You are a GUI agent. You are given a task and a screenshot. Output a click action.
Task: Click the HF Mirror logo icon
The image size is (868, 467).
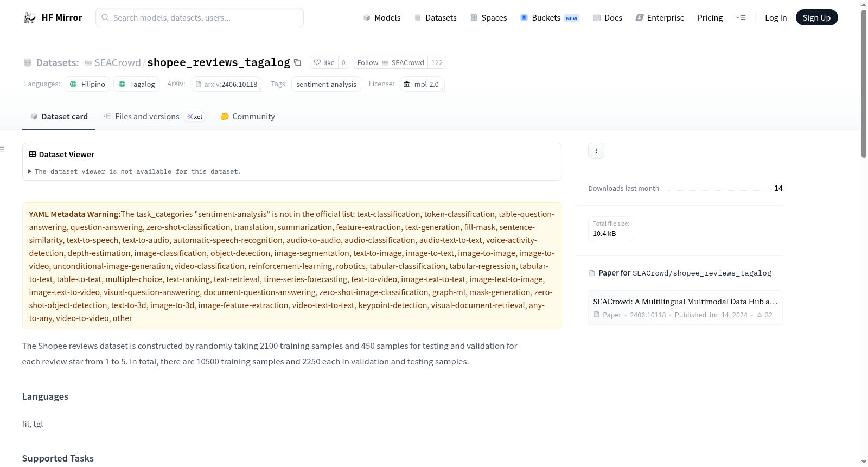(x=30, y=17)
